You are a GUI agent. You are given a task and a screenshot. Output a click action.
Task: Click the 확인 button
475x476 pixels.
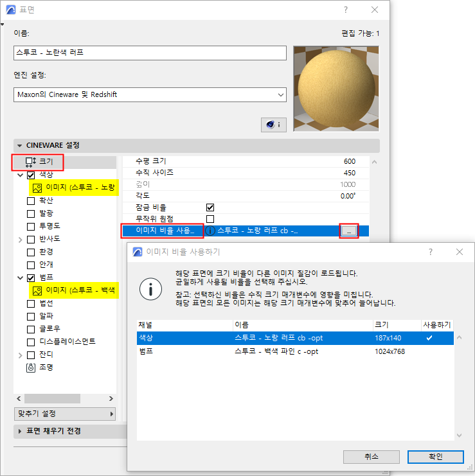[x=436, y=457]
